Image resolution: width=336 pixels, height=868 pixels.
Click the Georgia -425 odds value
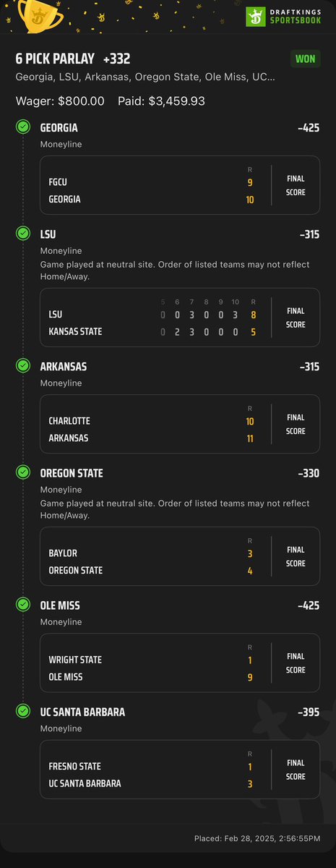(x=308, y=128)
